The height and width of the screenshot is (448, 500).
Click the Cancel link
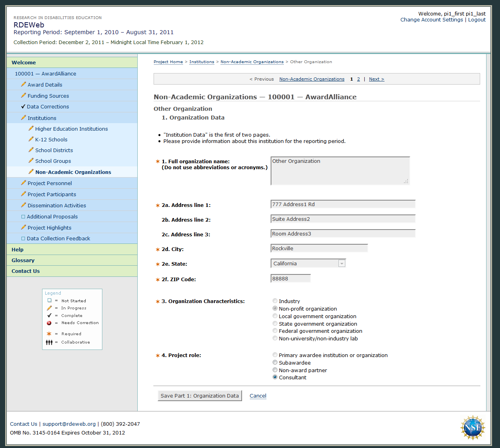pyautogui.click(x=258, y=396)
